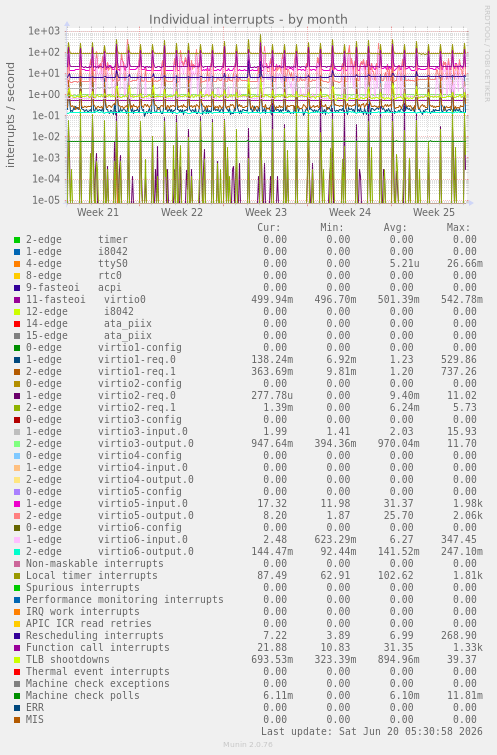497x755 pixels.
Task: Click the Machine check polls green swatch
Action: pyautogui.click(x=17, y=696)
